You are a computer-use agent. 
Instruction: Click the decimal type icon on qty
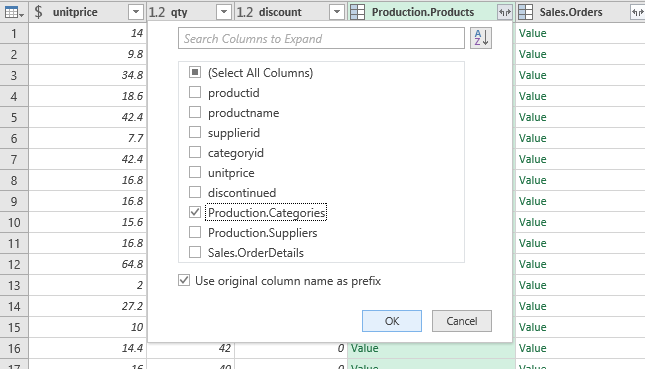point(157,12)
